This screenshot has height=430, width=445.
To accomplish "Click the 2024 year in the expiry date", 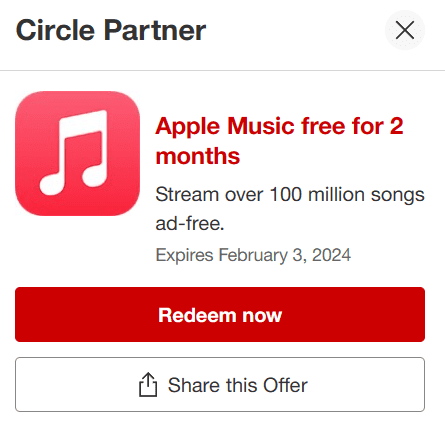I will coord(331,255).
